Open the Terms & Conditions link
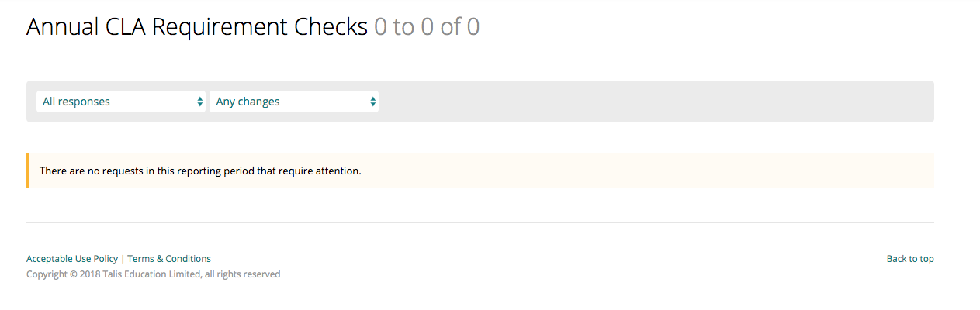This screenshot has width=980, height=310. [169, 259]
